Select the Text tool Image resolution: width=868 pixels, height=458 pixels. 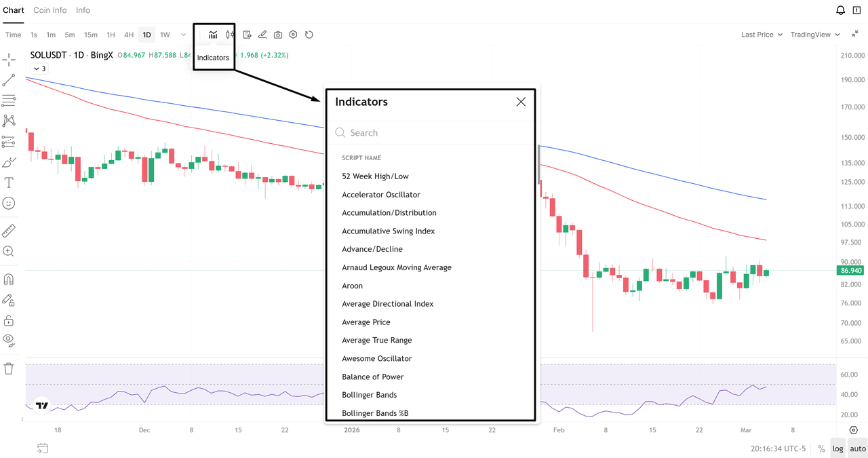point(9,183)
